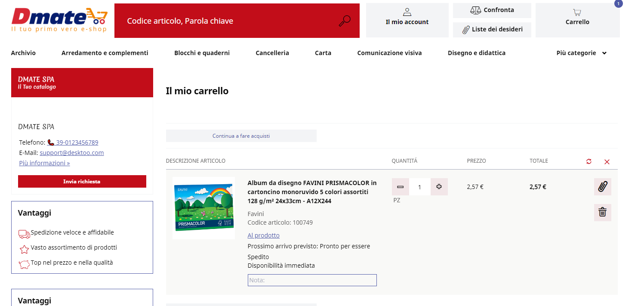The height and width of the screenshot is (306, 644).
Task: Open Arredamento e complementi category
Action: (x=105, y=53)
